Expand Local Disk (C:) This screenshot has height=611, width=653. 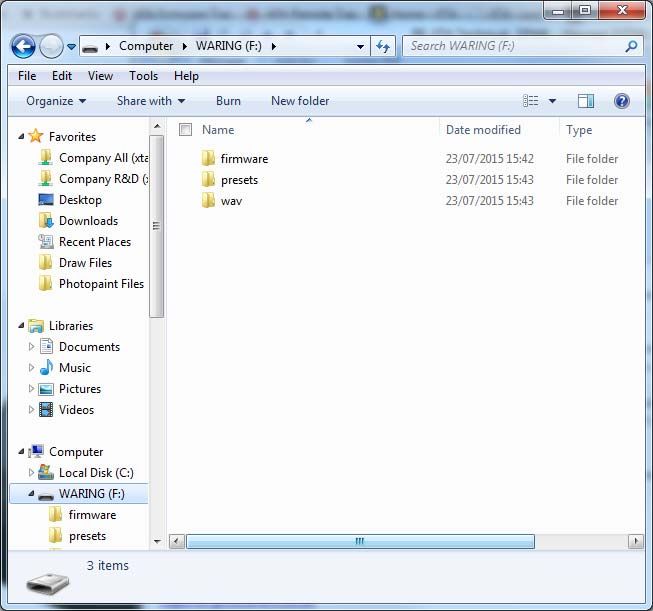(x=31, y=472)
